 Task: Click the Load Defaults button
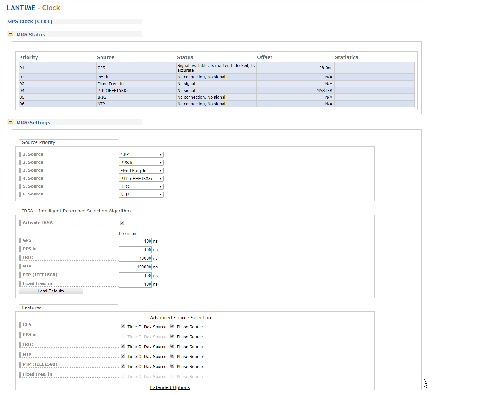pyautogui.click(x=51, y=291)
